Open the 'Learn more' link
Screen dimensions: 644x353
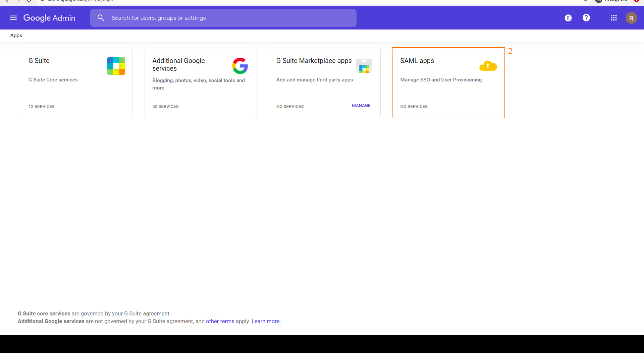pos(266,321)
